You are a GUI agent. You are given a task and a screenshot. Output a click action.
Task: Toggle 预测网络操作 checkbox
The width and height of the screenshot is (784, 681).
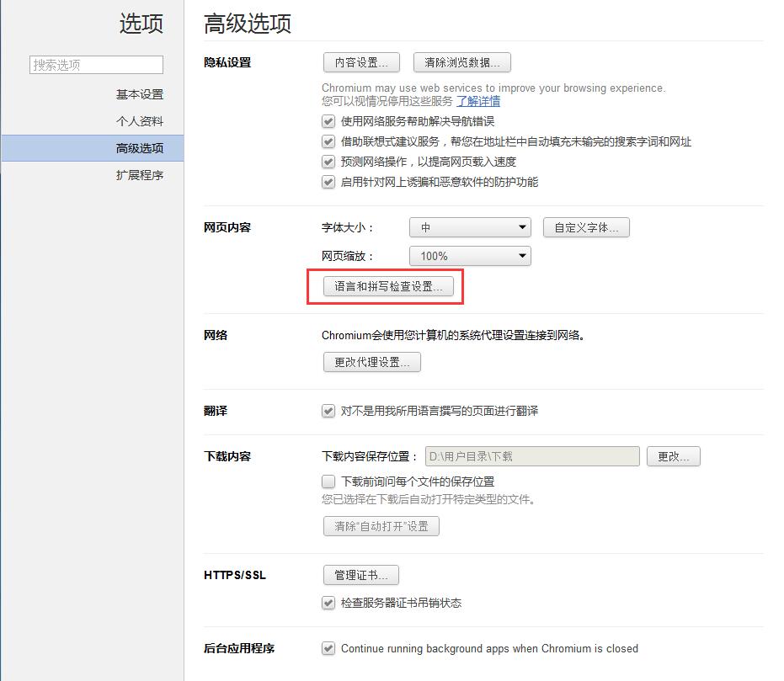(x=328, y=162)
